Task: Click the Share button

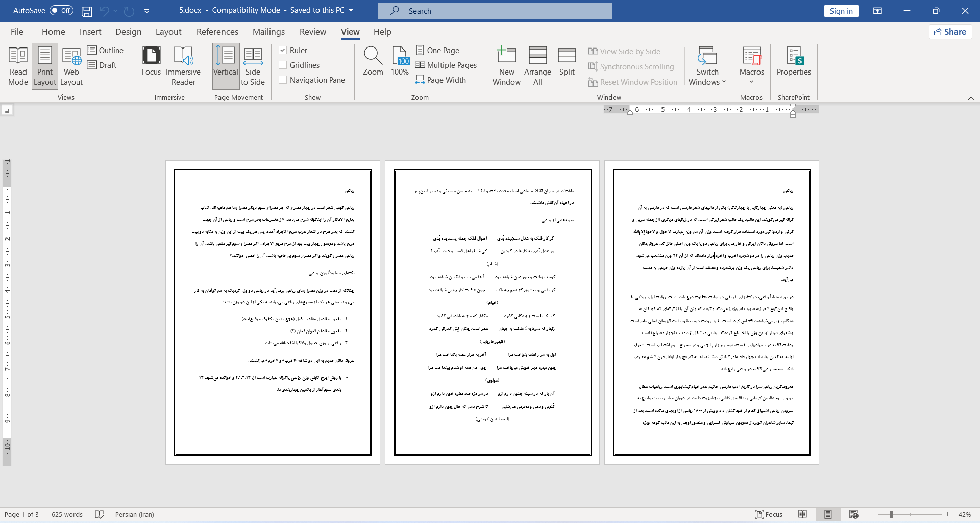Action: 950,32
